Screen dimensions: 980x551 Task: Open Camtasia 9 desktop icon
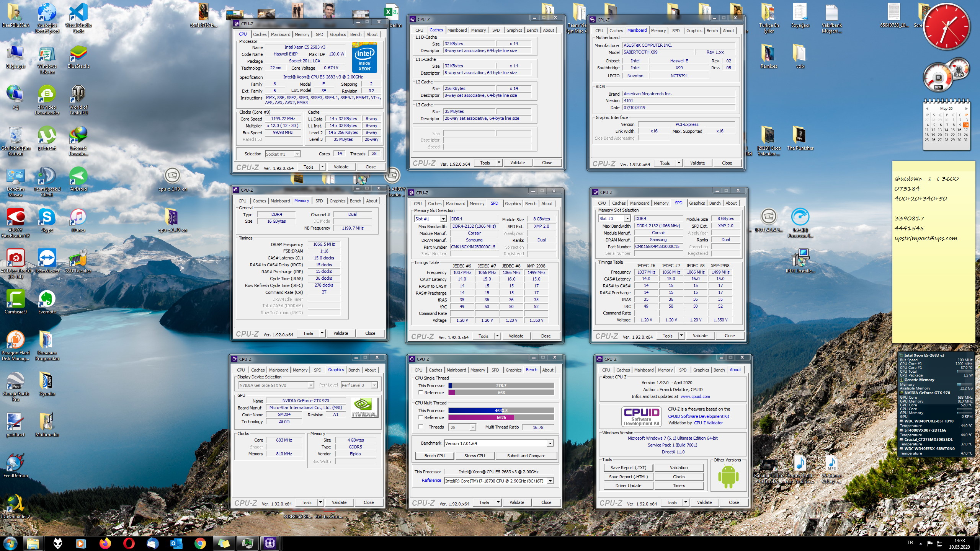[x=15, y=302]
